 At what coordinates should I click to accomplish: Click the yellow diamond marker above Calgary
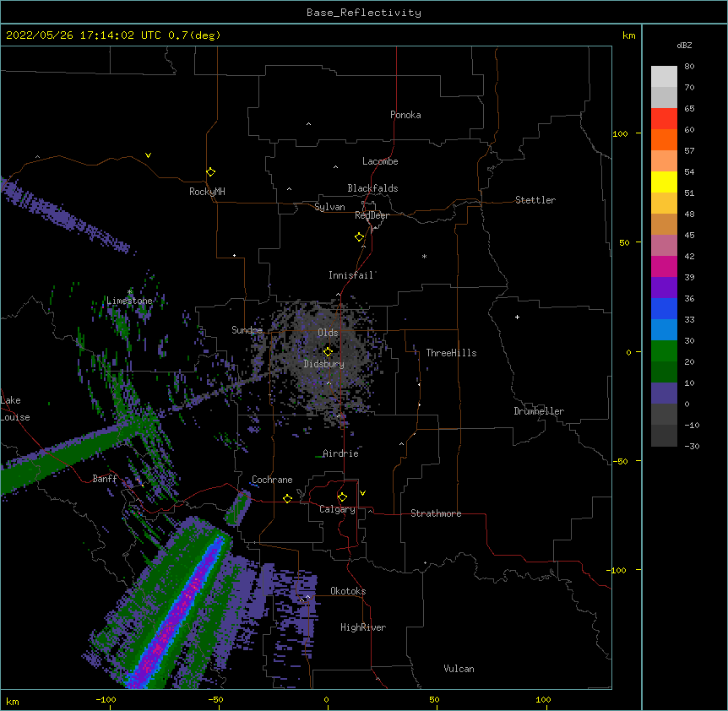(342, 497)
